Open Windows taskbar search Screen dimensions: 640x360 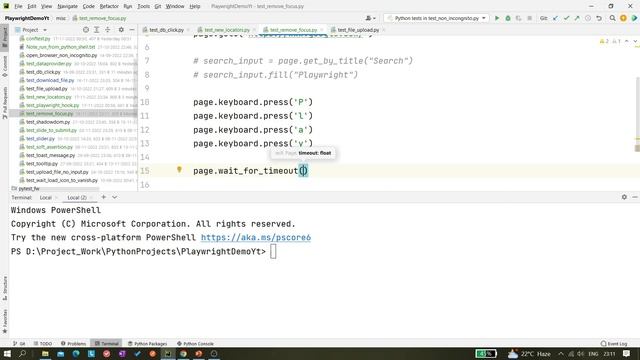click(x=22, y=353)
